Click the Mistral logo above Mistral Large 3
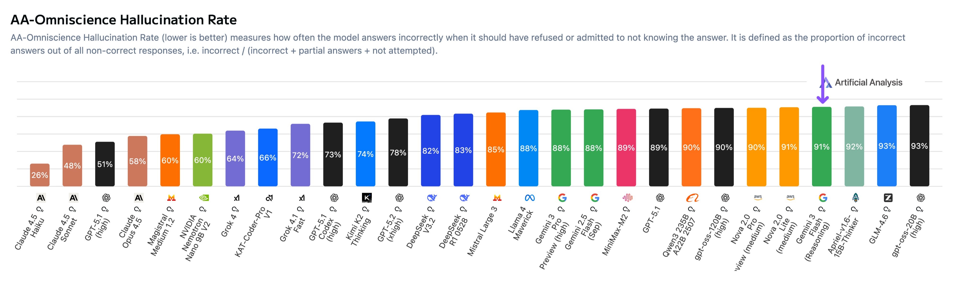The image size is (980, 302). 497,198
